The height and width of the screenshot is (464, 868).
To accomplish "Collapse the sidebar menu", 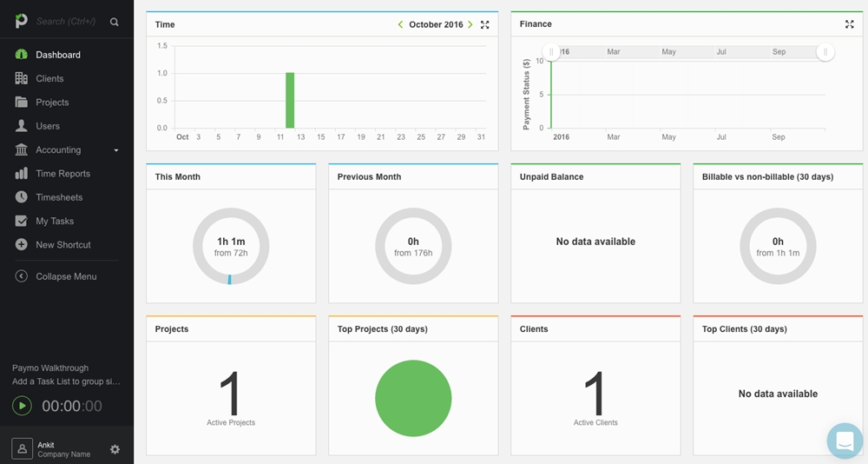I will [65, 276].
